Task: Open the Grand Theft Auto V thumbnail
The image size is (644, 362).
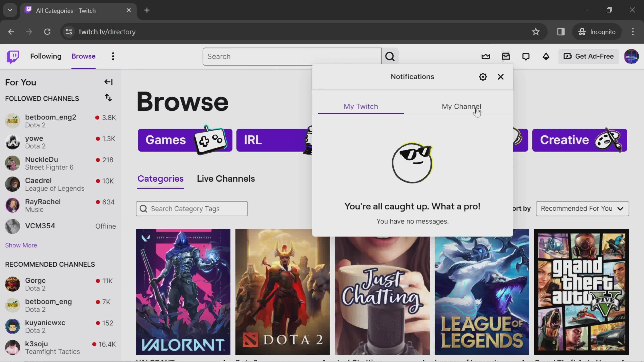Action: [581, 292]
